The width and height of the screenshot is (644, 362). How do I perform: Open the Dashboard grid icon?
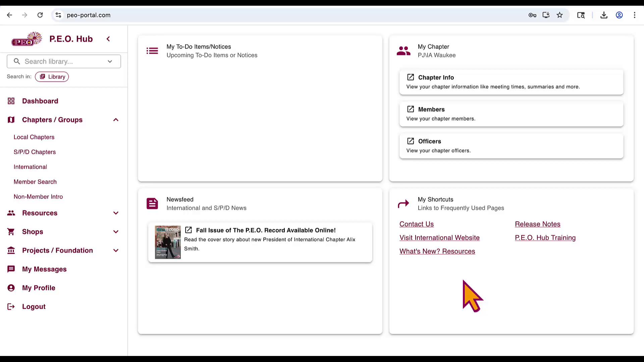11,101
